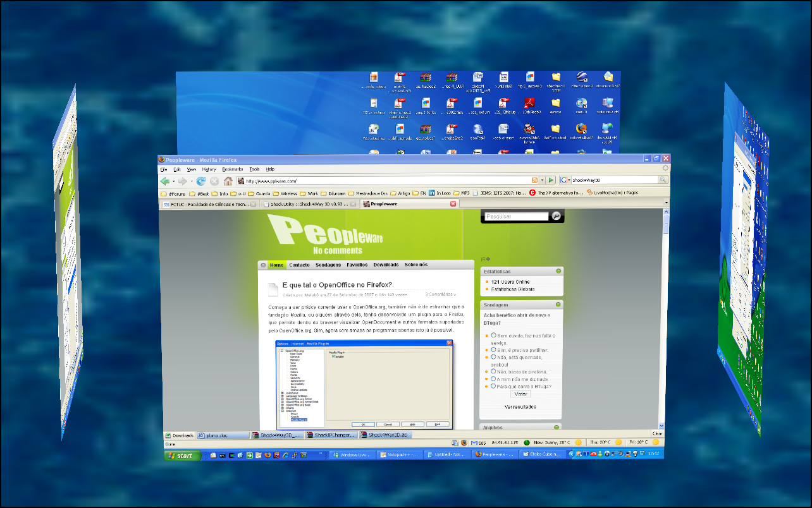Go back with the Firefox Back arrow

point(164,181)
